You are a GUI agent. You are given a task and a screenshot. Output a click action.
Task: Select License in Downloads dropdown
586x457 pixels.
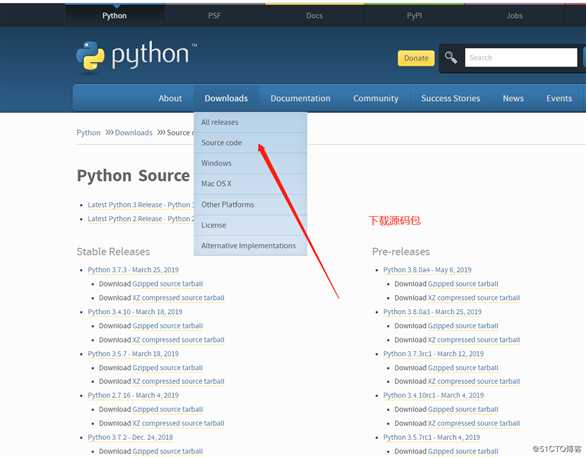tap(250, 225)
